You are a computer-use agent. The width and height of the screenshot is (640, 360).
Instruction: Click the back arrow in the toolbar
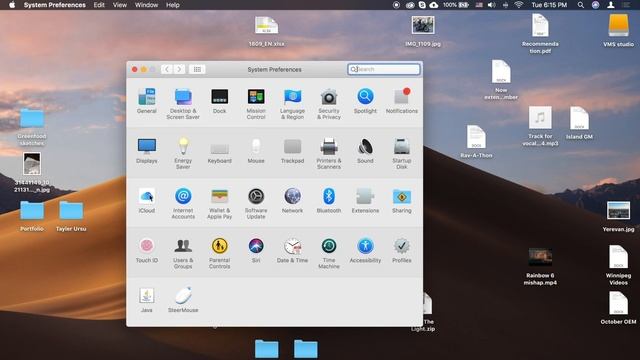167,69
